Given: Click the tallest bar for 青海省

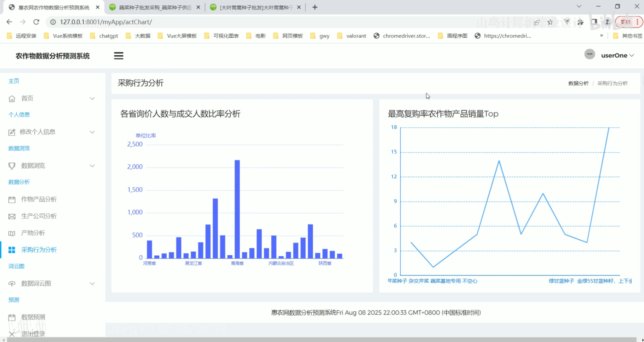Looking at the screenshot, I should [x=237, y=209].
